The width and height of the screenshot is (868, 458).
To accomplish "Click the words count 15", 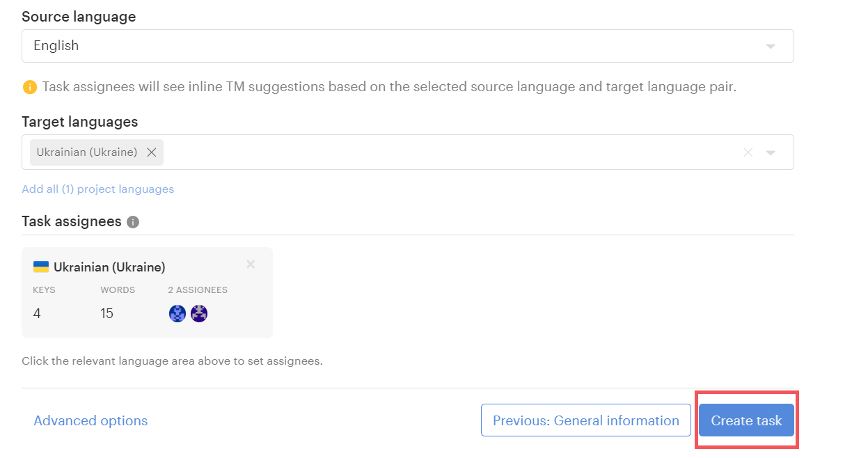I will point(106,314).
